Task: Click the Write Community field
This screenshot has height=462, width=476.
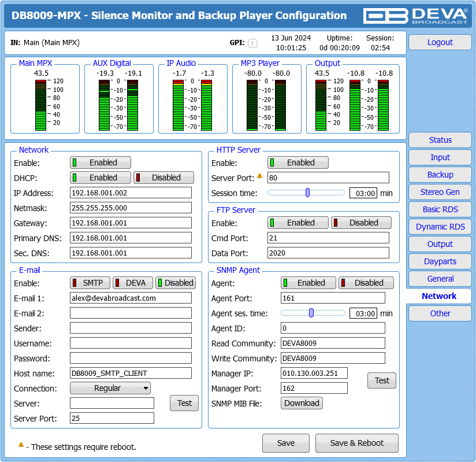Action: (x=333, y=358)
